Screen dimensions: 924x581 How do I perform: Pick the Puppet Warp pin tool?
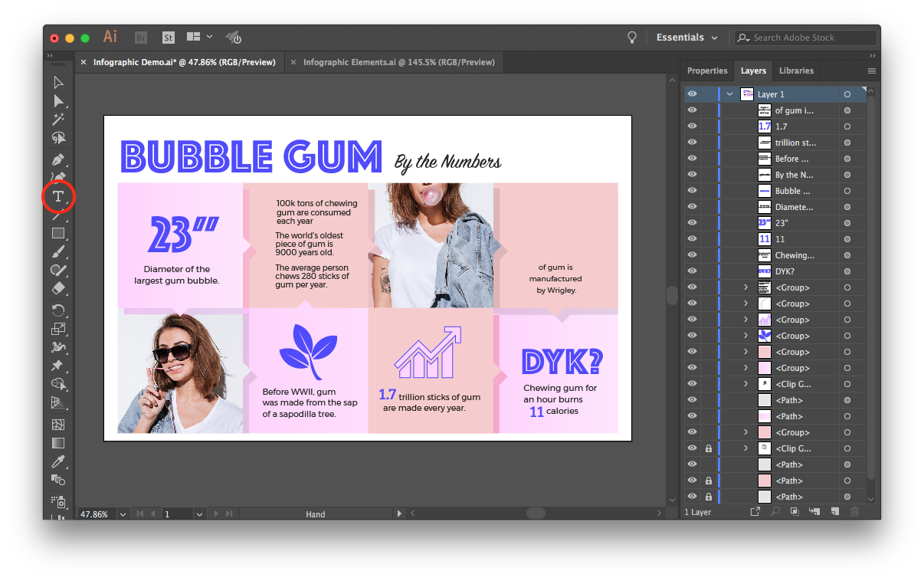[x=58, y=366]
